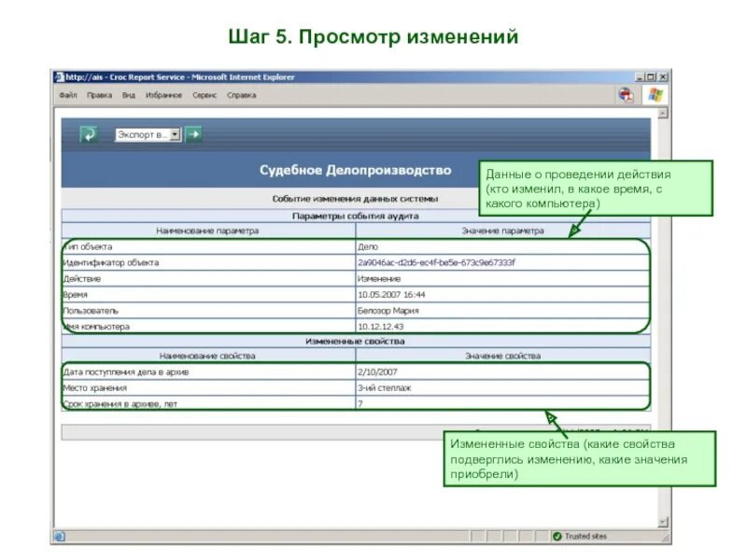Close the Croc Report Service window

[x=662, y=77]
